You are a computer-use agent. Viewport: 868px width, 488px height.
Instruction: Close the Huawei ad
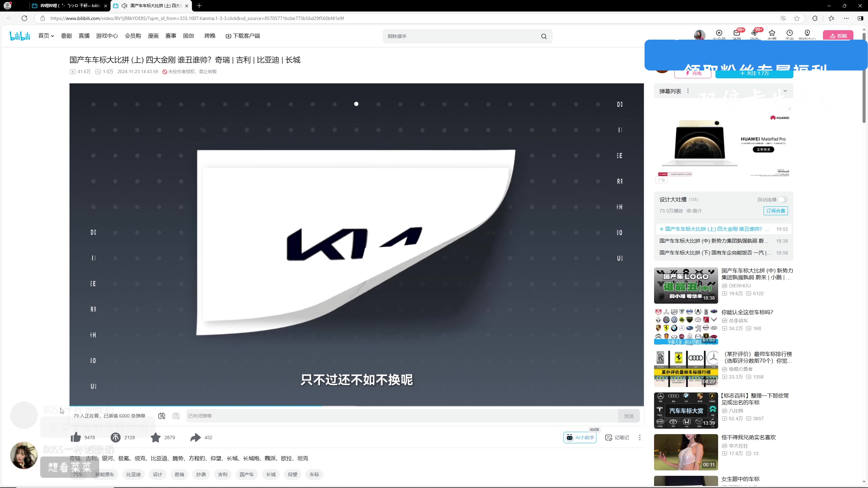point(790,109)
